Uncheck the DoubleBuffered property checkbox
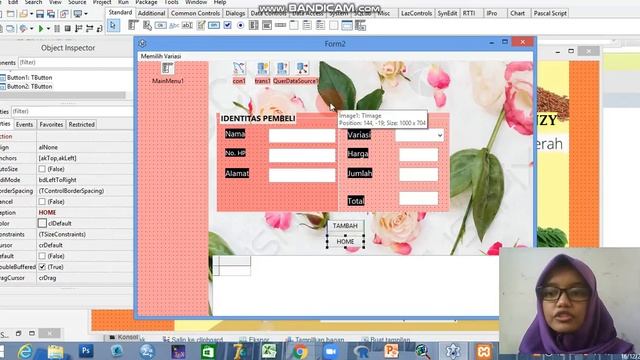Image resolution: width=640 pixels, height=360 pixels. coord(42,267)
